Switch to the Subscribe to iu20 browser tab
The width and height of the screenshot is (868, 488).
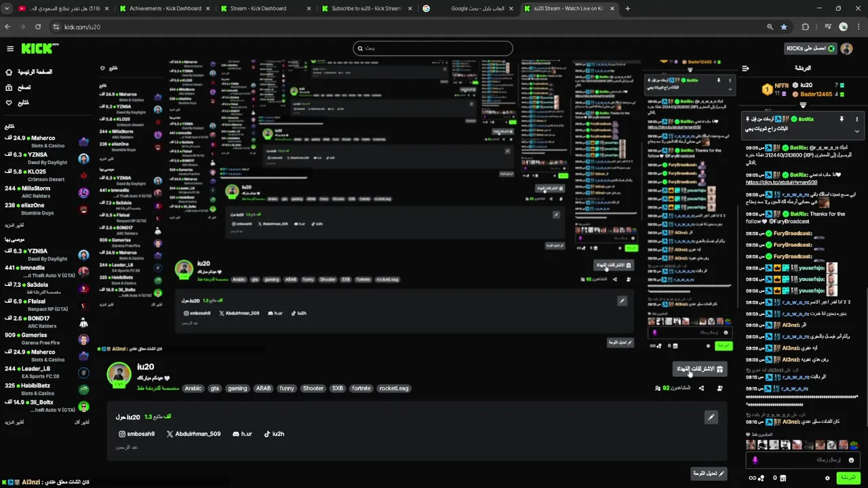(x=366, y=9)
